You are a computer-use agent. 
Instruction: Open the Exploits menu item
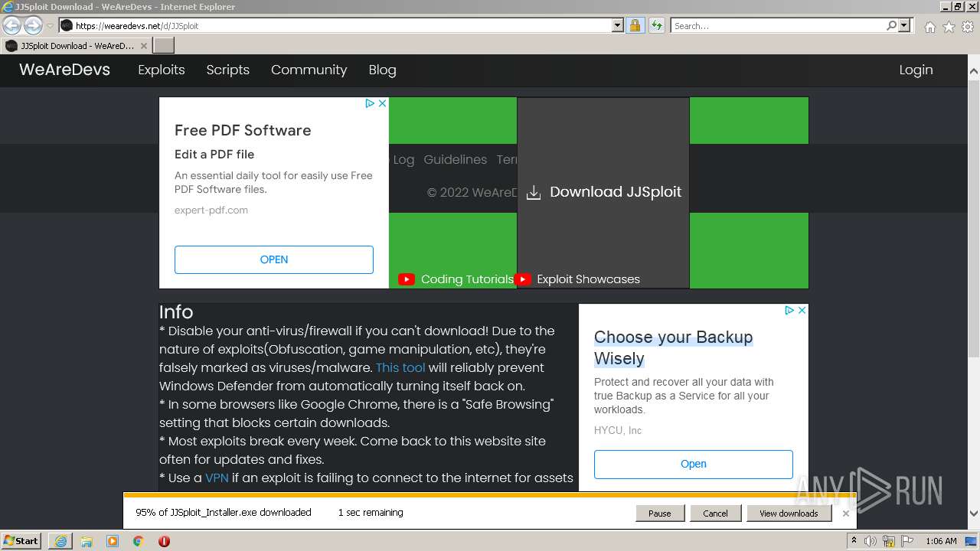(162, 70)
